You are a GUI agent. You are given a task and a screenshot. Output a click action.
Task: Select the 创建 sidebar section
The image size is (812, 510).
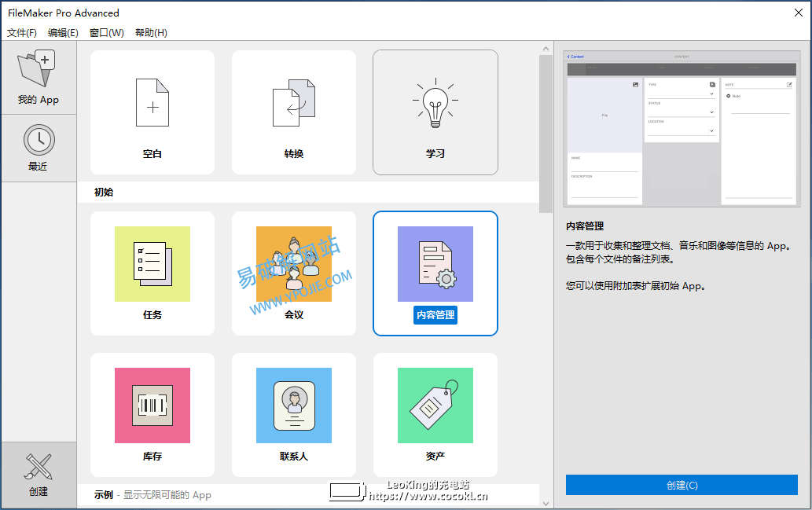[x=39, y=475]
